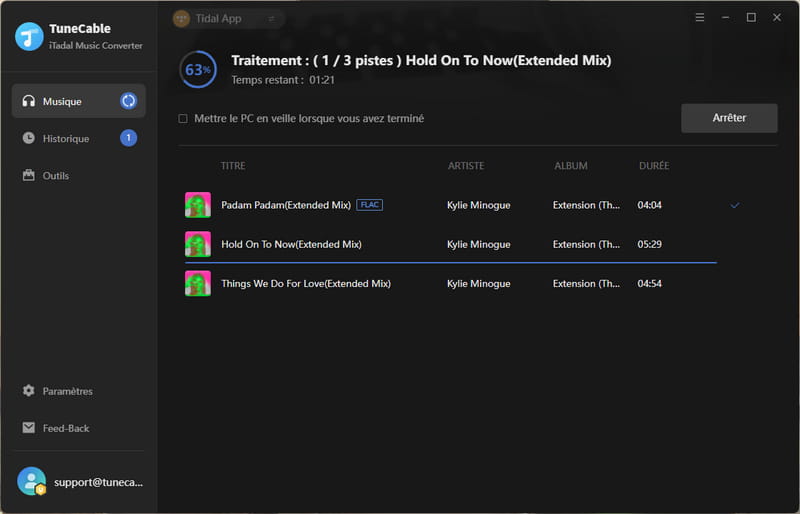Click the ARTISTE column header
This screenshot has width=800, height=514.
click(466, 166)
